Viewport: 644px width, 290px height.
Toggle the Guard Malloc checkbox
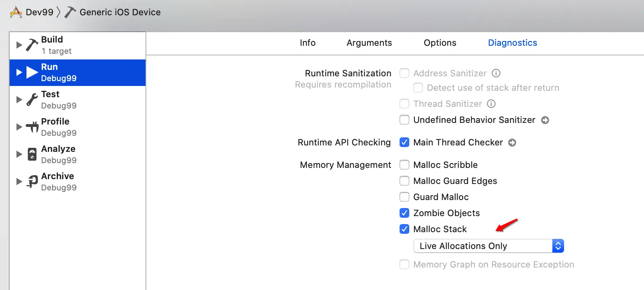point(404,197)
